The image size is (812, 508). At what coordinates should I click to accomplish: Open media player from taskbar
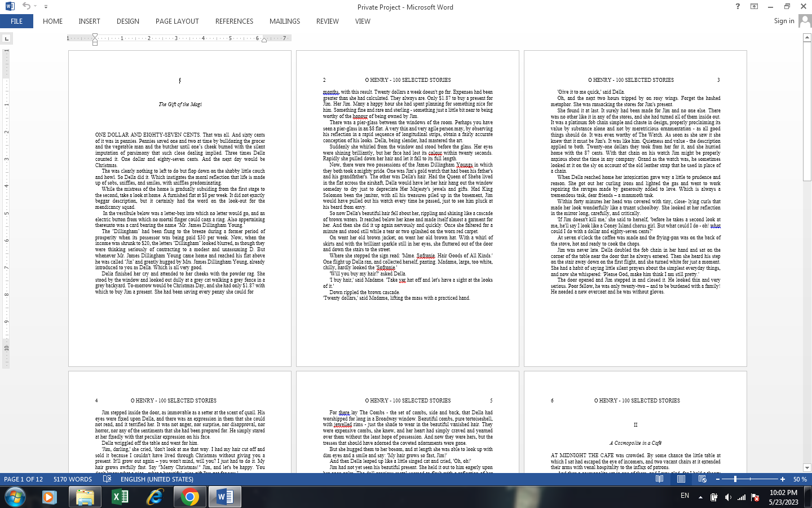click(x=48, y=497)
